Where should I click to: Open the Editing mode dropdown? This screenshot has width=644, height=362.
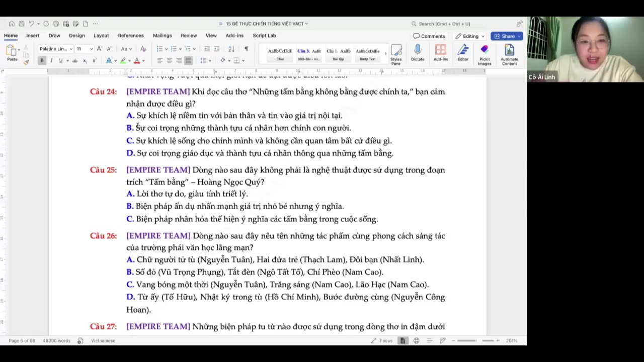470,36
